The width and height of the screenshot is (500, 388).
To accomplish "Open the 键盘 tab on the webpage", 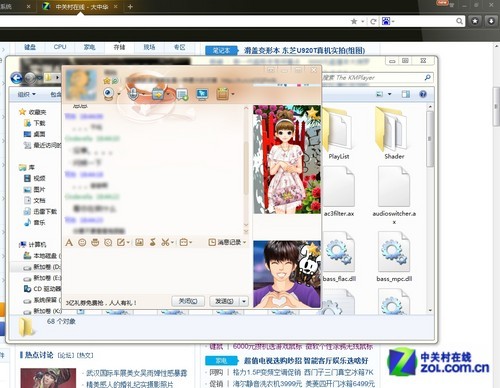I will click(30, 47).
